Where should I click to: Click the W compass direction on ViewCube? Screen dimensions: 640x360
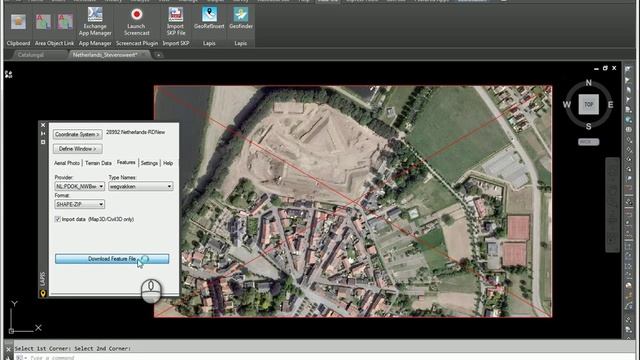pyautogui.click(x=567, y=105)
